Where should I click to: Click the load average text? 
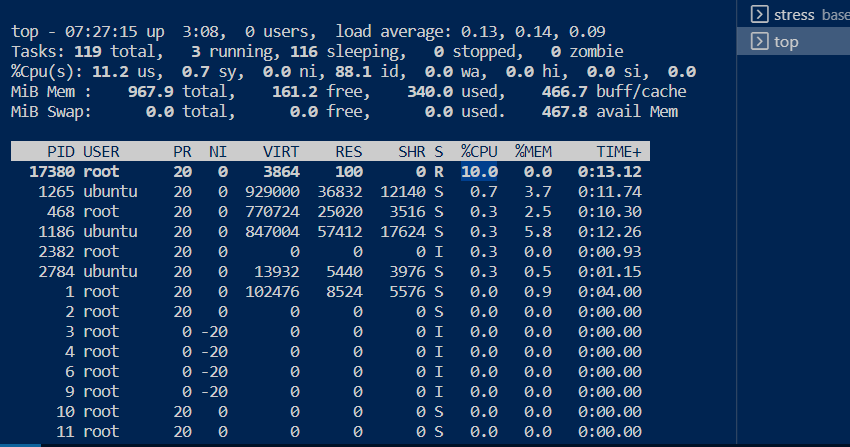coord(470,31)
